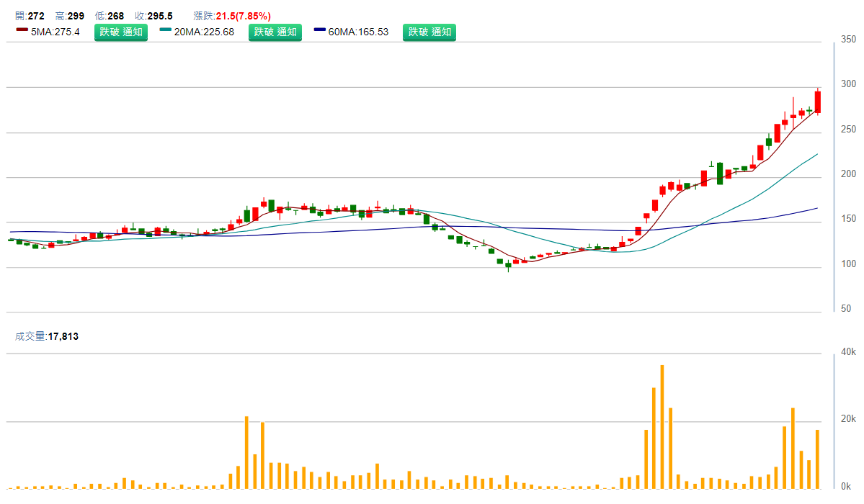Click the opening price 開 272
This screenshot has width=864, height=504.
(x=30, y=16)
